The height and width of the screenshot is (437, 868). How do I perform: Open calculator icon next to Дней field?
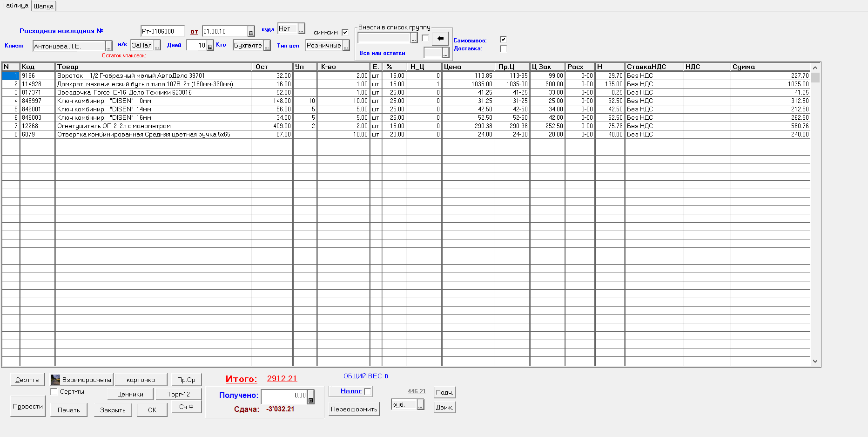point(210,46)
